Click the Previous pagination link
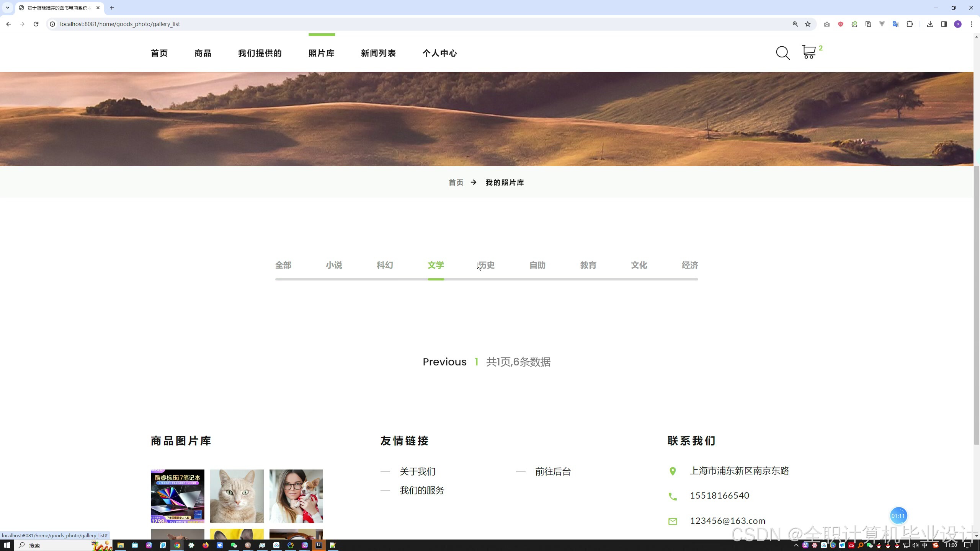Image resolution: width=980 pixels, height=551 pixels. click(444, 362)
